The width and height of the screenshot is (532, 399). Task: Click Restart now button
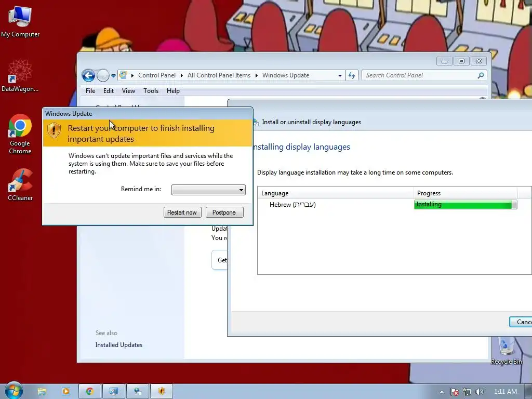182,212
